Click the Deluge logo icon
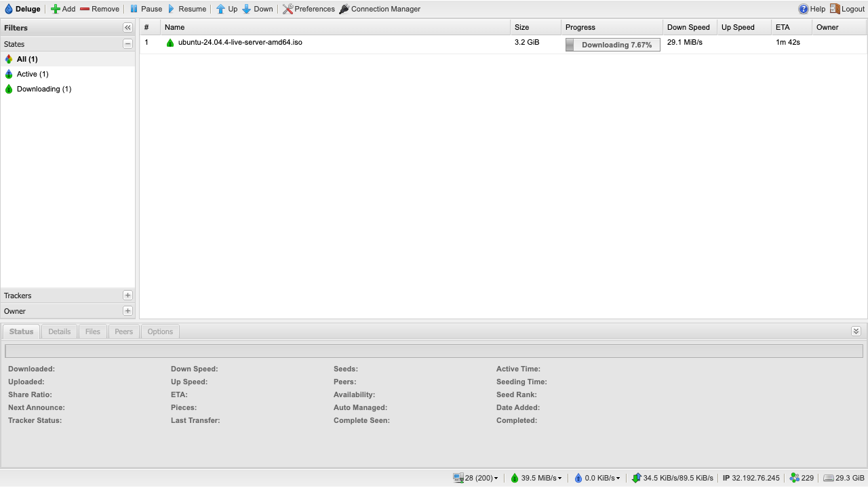The width and height of the screenshot is (868, 488). point(8,9)
